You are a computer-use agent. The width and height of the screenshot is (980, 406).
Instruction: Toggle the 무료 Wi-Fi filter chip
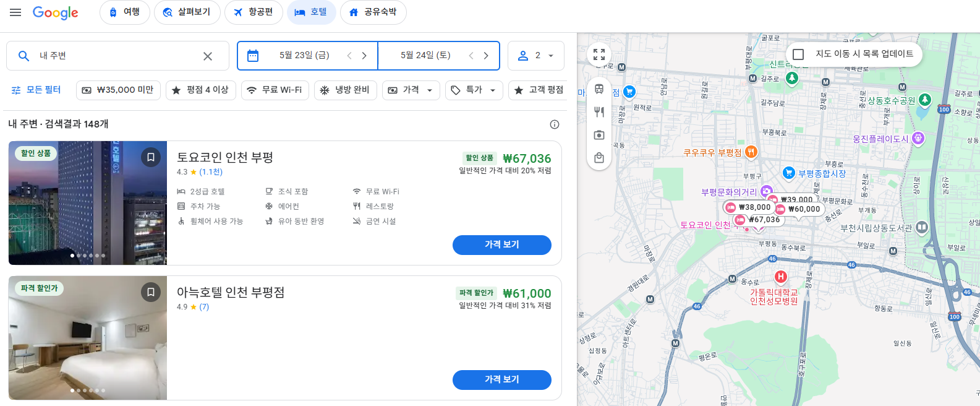pos(275,90)
